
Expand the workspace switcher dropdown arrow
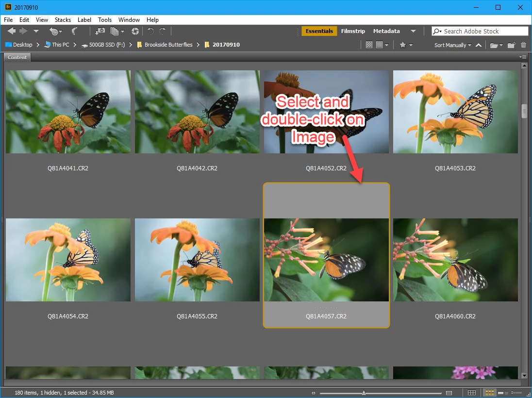pyautogui.click(x=413, y=31)
